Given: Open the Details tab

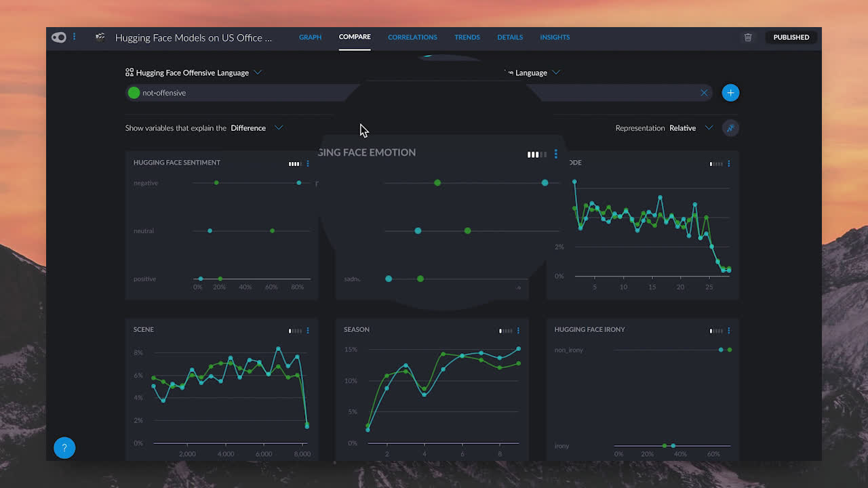Looking at the screenshot, I should 510,37.
